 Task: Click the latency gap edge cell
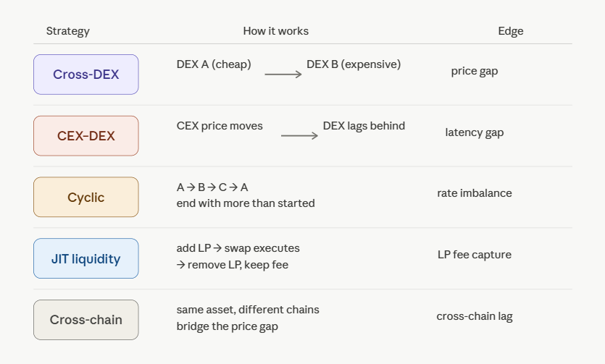coord(475,132)
